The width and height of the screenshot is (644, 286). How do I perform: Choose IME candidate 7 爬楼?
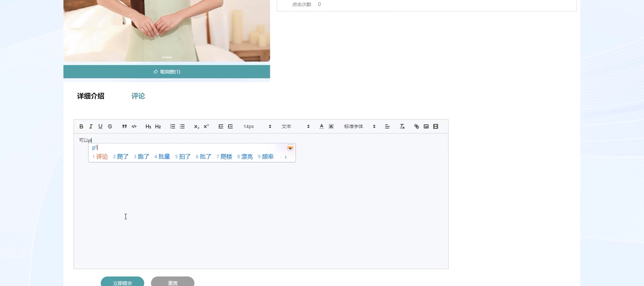pos(224,157)
